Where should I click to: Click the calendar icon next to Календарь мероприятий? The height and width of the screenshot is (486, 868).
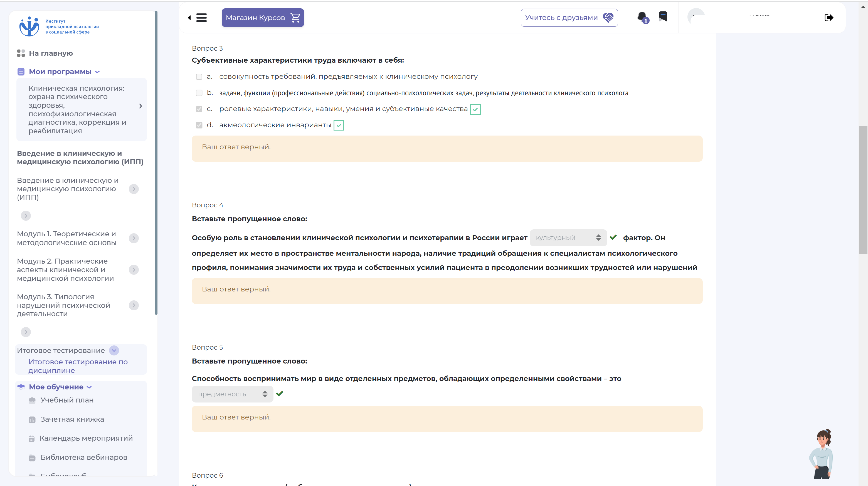click(x=32, y=439)
